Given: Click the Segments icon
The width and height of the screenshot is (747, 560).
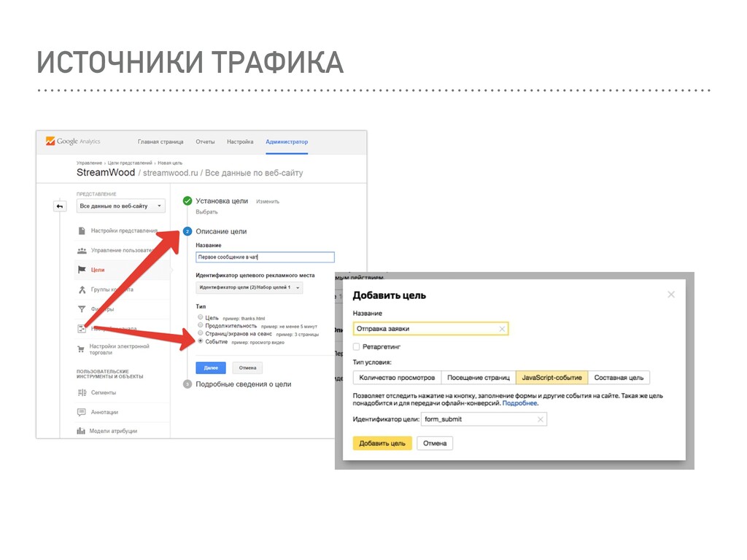Looking at the screenshot, I should [82, 392].
